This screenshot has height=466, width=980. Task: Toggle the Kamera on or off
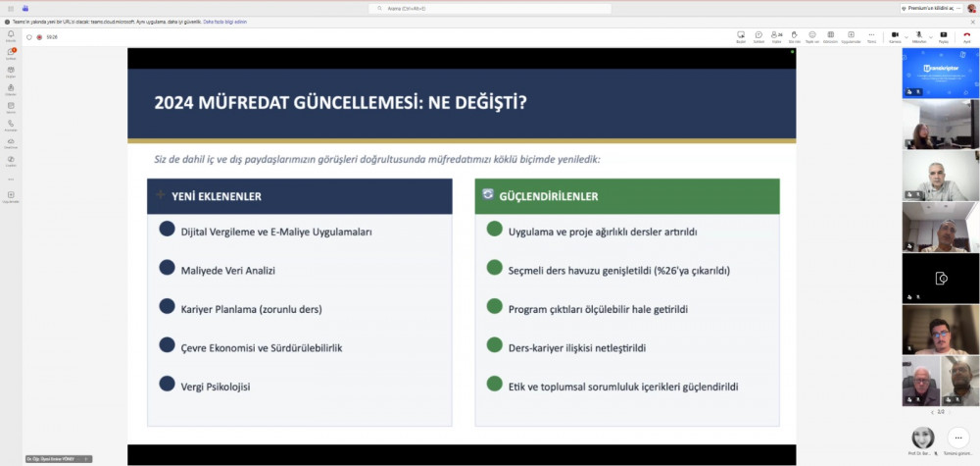[x=894, y=35]
